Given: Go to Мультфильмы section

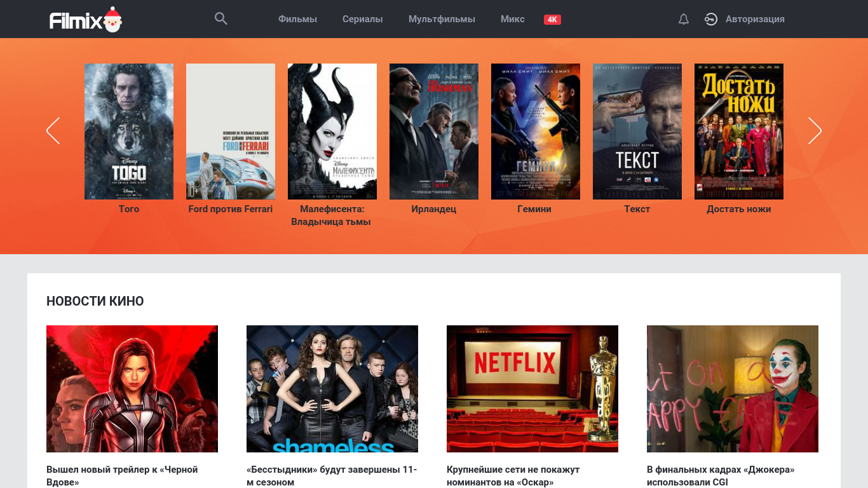Looking at the screenshot, I should [x=442, y=19].
